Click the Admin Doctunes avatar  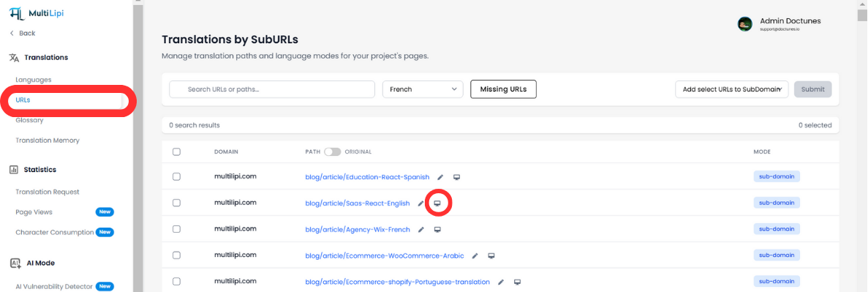[x=744, y=24]
